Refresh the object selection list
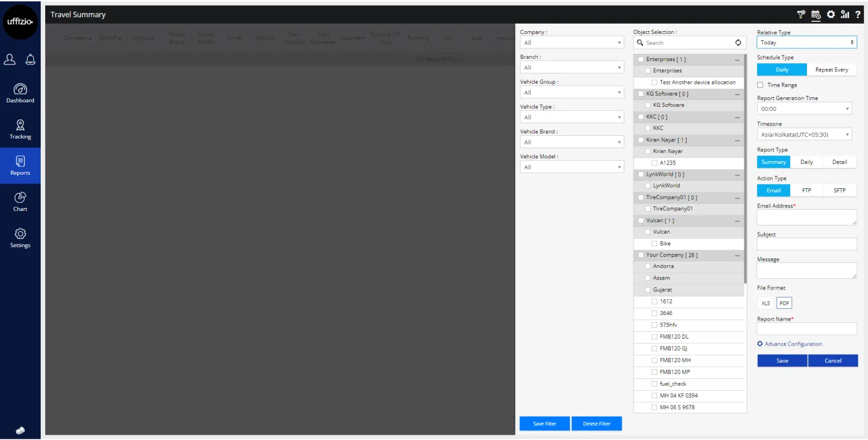This screenshot has height=440, width=868. click(738, 43)
